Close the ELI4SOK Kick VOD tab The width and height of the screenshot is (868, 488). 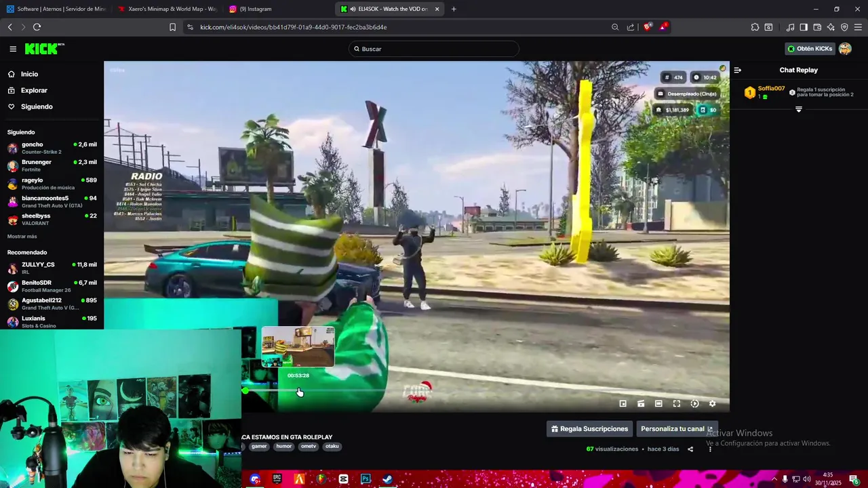[437, 9]
